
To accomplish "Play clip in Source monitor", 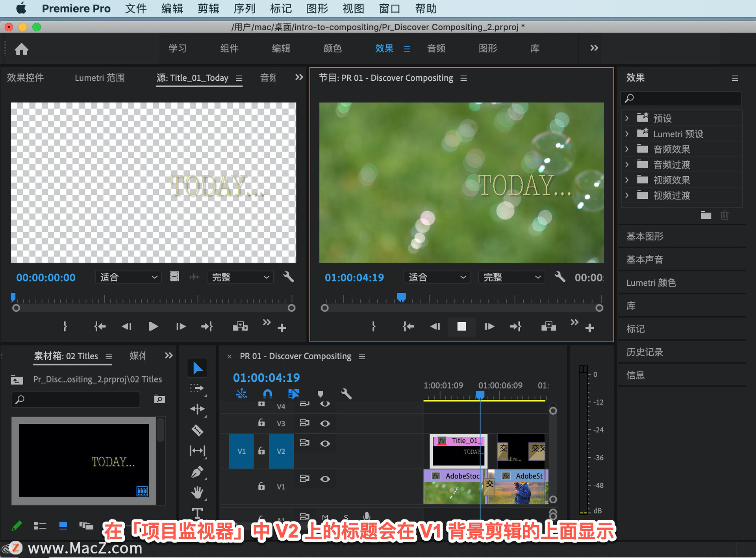I will (153, 327).
